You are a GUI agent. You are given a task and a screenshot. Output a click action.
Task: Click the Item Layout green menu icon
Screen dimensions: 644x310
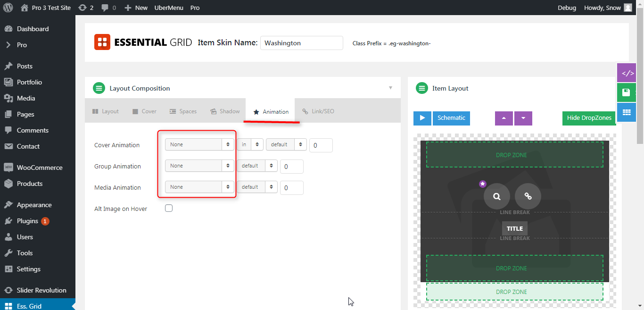click(x=421, y=88)
